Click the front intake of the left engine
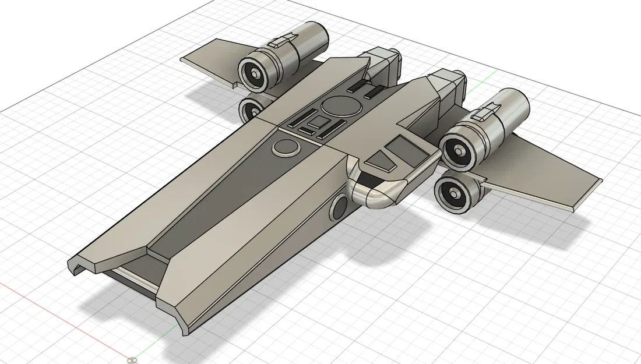Image resolution: width=641 pixels, height=364 pixels. (255, 75)
